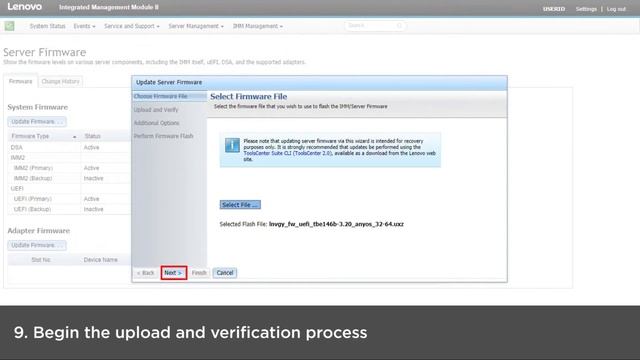This screenshot has width=640, height=360.
Task: Expand the Events menu
Action: click(84, 26)
